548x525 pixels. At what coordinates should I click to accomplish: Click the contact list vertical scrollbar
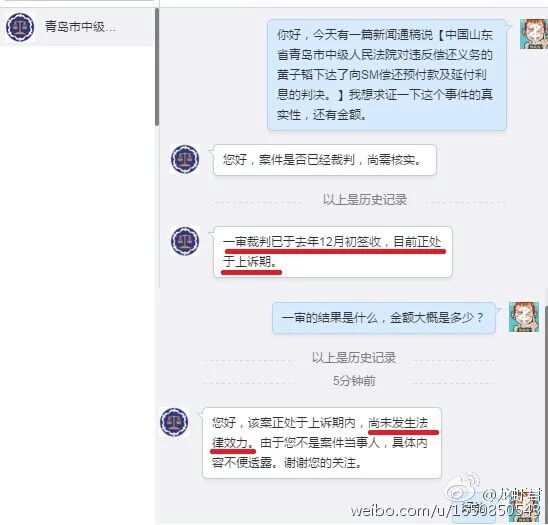[157, 67]
